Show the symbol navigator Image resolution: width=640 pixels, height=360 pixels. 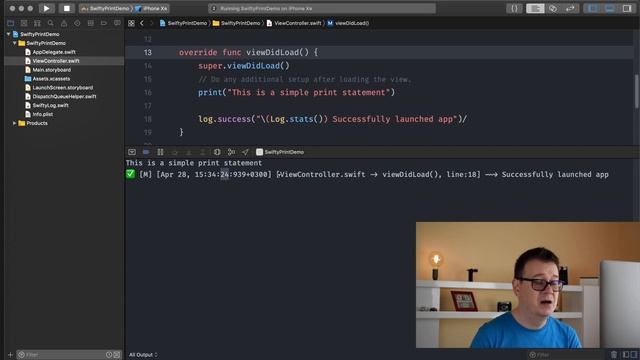[37, 23]
